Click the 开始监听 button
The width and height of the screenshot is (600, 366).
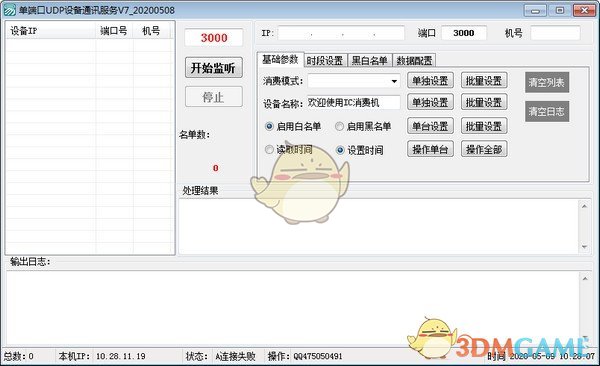point(214,68)
